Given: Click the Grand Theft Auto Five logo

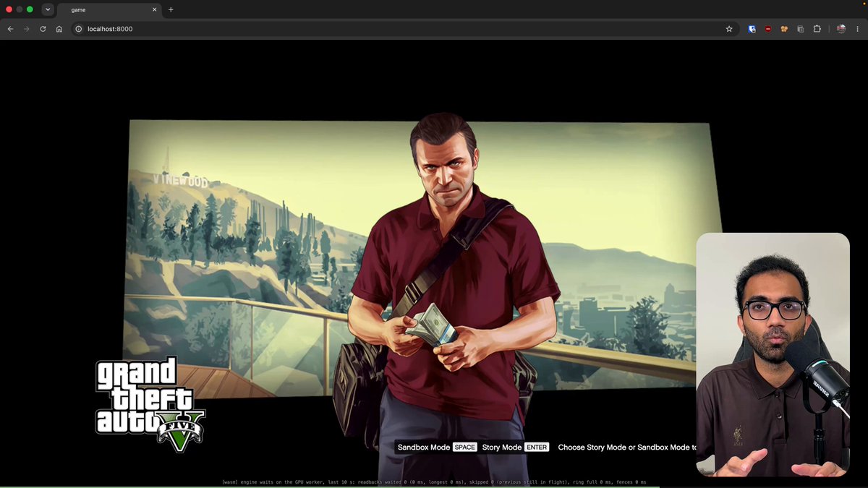Looking at the screenshot, I should pos(150,405).
